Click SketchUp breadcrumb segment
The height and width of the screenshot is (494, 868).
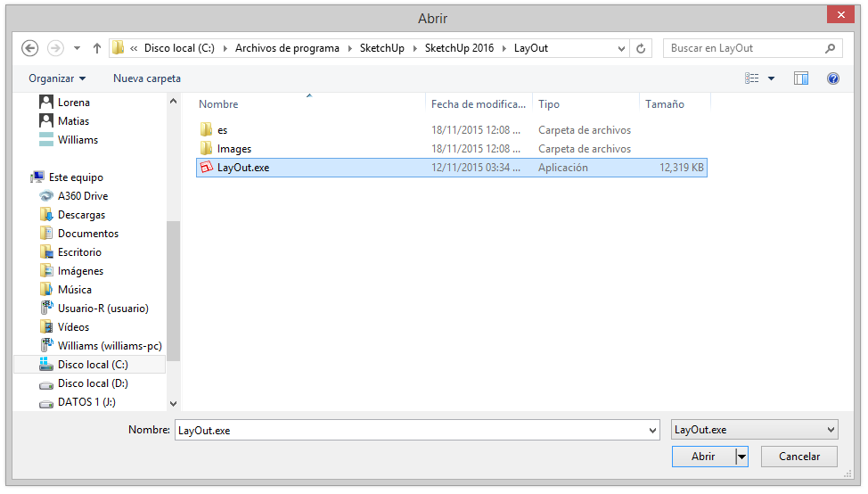coord(382,48)
